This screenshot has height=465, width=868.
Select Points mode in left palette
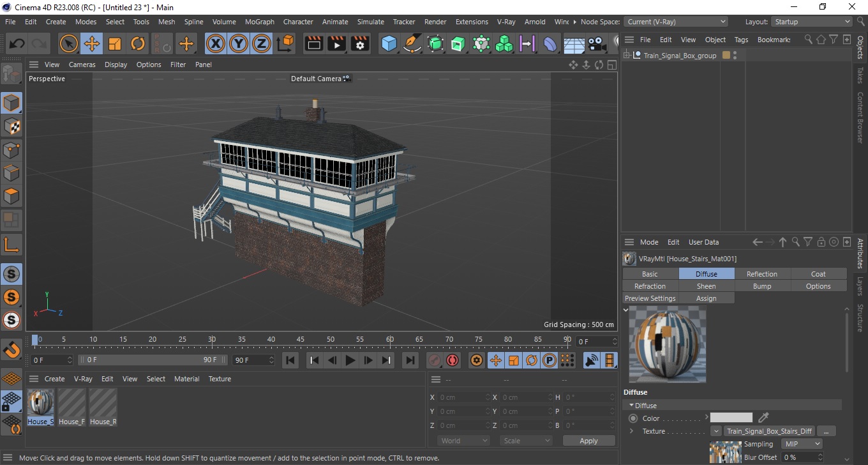point(11,150)
